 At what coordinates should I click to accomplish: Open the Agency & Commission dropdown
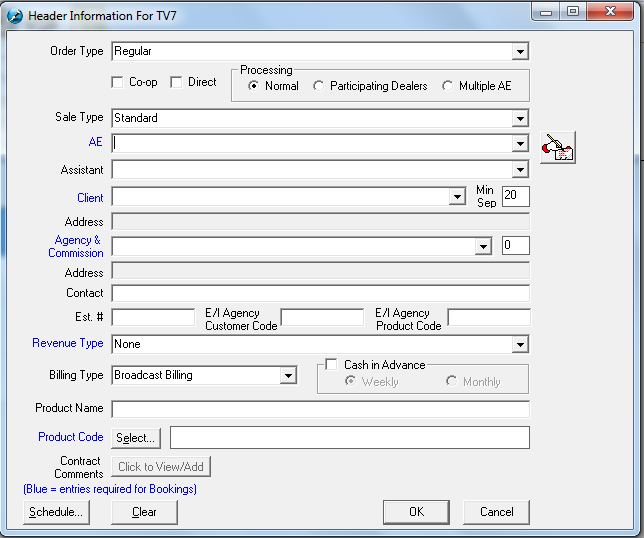483,246
